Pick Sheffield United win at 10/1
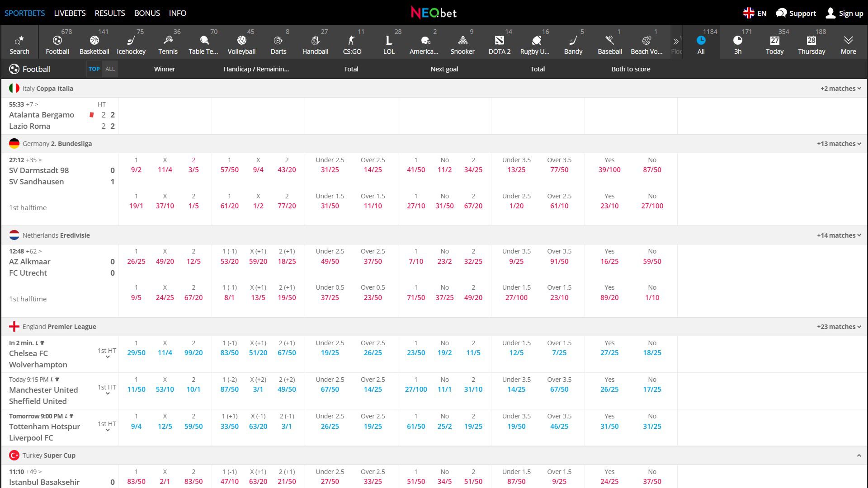868x488 pixels. click(x=193, y=389)
